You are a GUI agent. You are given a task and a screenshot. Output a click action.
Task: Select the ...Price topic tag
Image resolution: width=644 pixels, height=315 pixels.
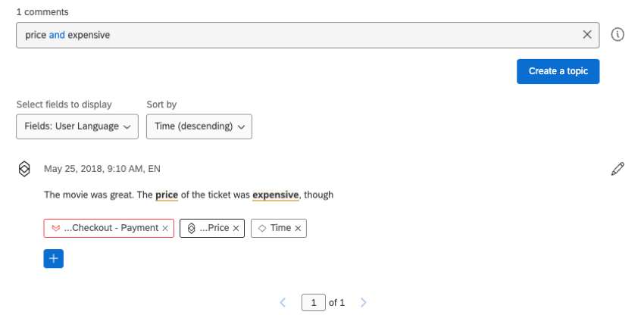(208, 228)
